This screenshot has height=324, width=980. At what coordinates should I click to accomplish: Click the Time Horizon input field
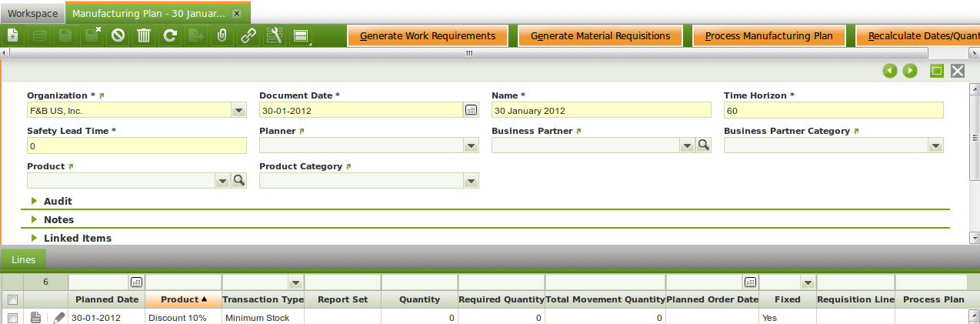pyautogui.click(x=833, y=110)
